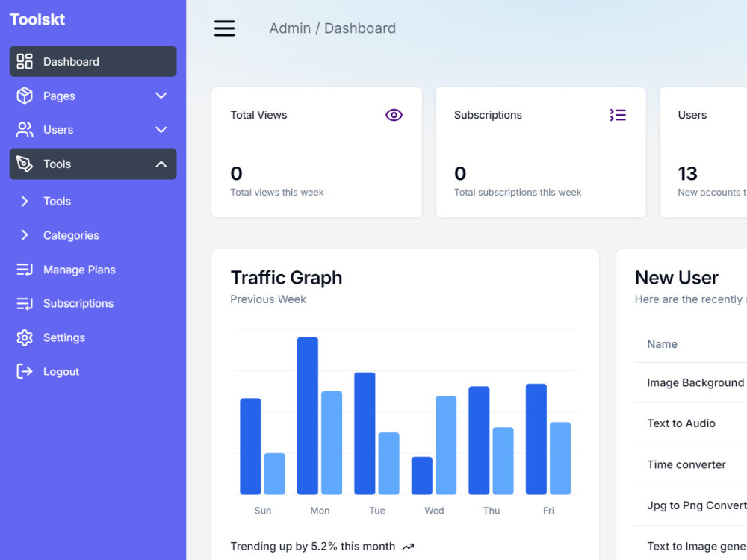Screen dimensions: 747x560
Task: Click 'Total views this week' caption
Action: click(277, 193)
